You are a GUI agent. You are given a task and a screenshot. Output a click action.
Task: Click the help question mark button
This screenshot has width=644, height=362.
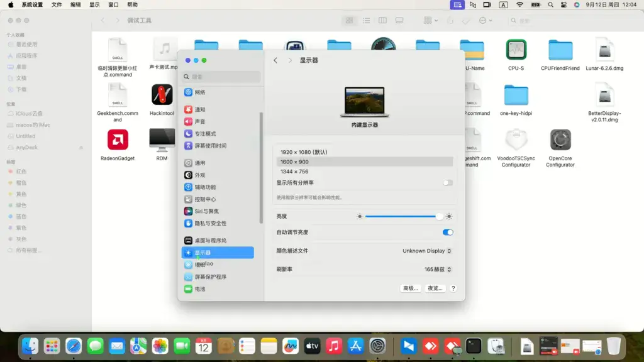pos(453,288)
